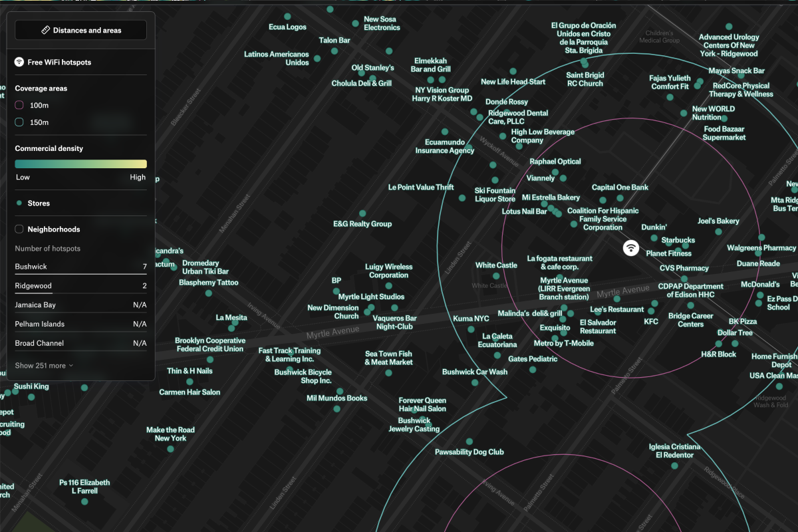Click the Cholula Deli & Grill label
Screen dimensions: 798x532
coord(362,84)
